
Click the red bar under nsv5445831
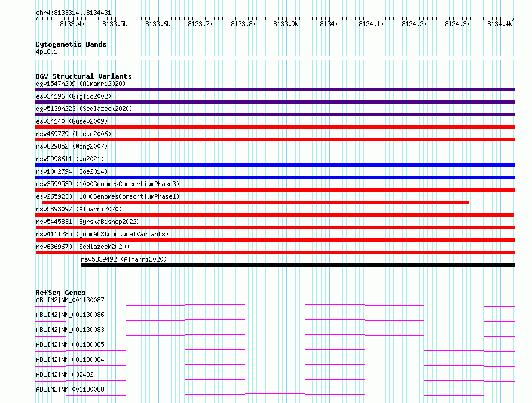tap(275, 227)
